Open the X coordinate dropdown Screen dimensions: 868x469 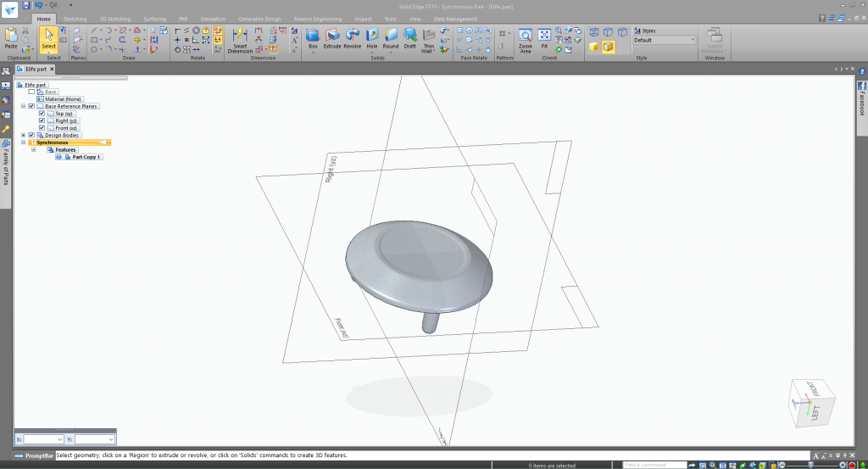click(59, 439)
